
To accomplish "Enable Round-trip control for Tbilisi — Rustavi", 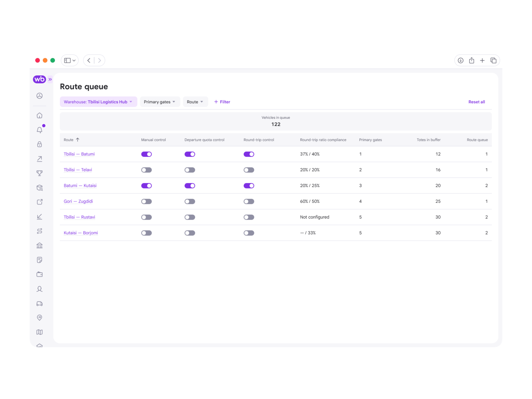I will click(x=249, y=217).
